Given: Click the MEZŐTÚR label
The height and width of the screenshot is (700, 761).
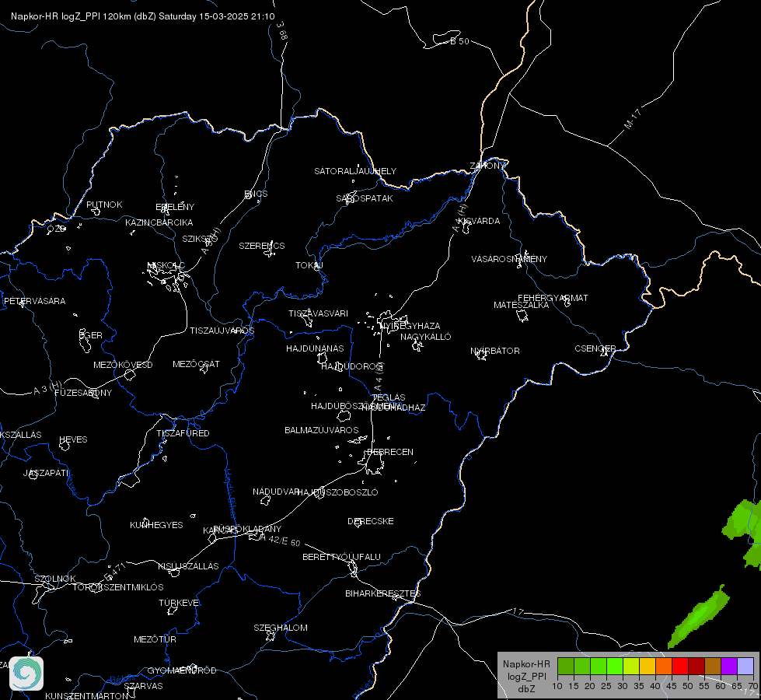Looking at the screenshot, I should point(155,639).
